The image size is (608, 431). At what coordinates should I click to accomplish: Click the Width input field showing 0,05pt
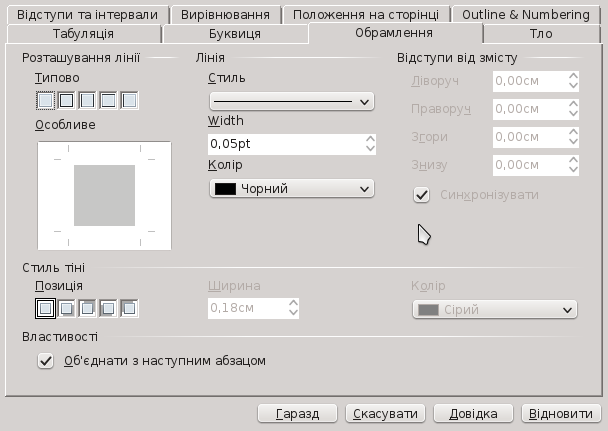pos(285,144)
